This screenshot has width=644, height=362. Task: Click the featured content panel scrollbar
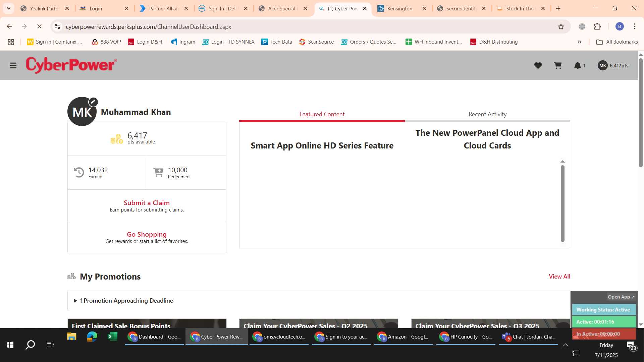tap(562, 203)
